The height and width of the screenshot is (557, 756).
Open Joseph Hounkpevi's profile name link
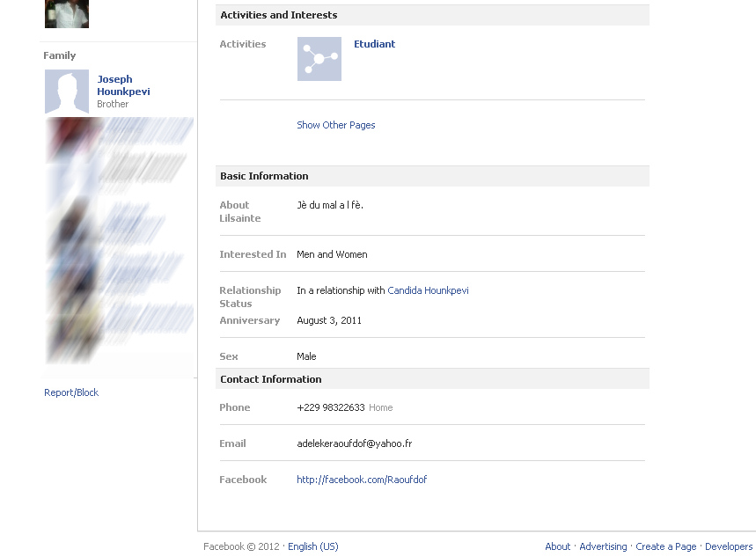[x=123, y=85]
